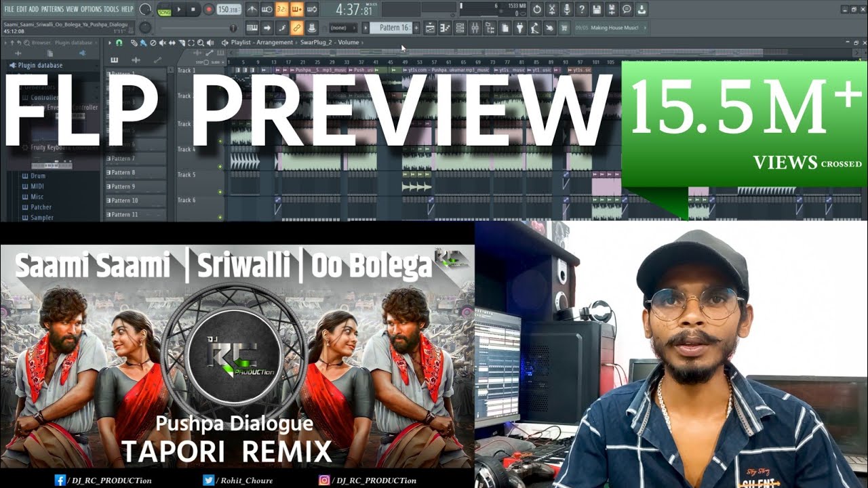The image size is (868, 488).
Task: Click the question mark help icon
Action: tap(582, 9)
